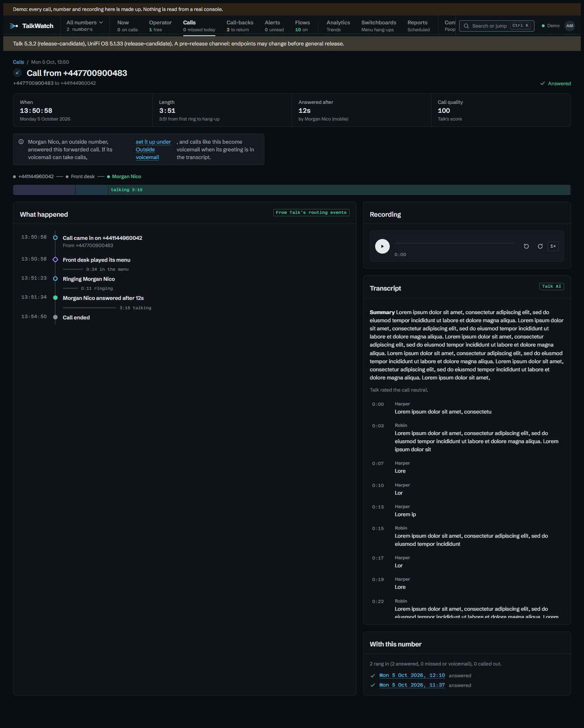Skip forward in the recording
Screen dimensions: 584x728
(x=540, y=246)
